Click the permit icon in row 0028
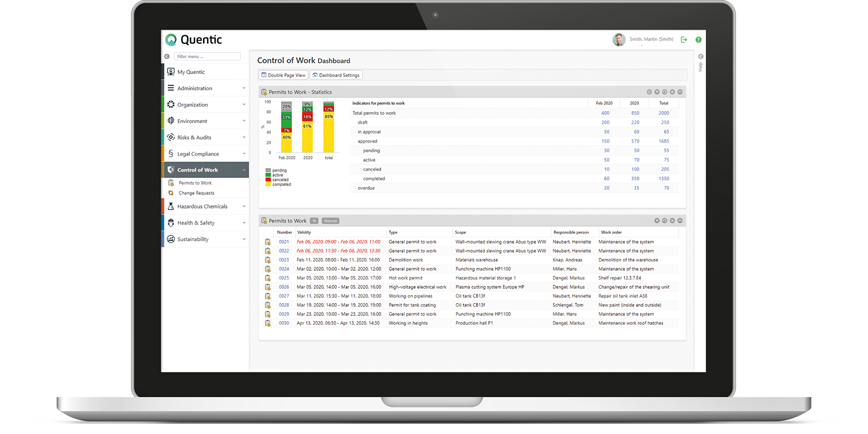The height and width of the screenshot is (434, 868). point(268,305)
